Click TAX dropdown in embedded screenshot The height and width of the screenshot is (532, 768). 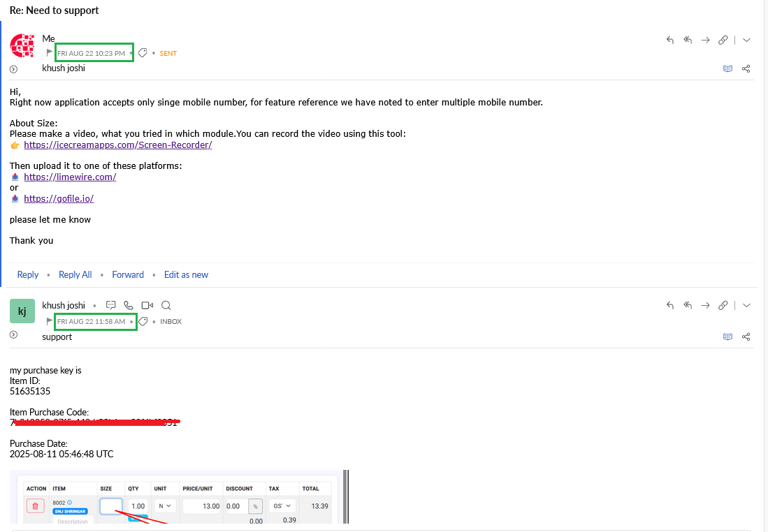pyautogui.click(x=282, y=506)
